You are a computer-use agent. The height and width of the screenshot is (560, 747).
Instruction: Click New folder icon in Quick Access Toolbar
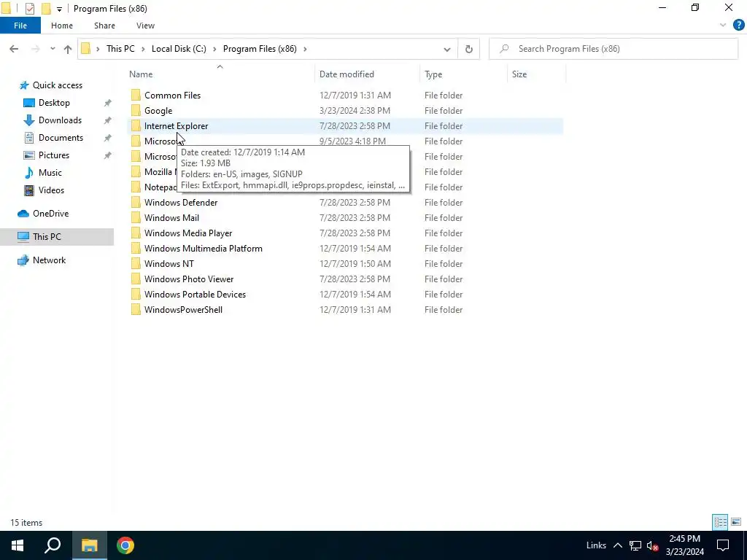46,9
